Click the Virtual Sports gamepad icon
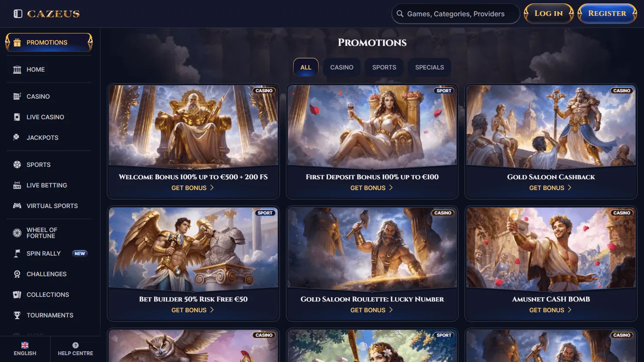The height and width of the screenshot is (362, 644). [x=17, y=206]
